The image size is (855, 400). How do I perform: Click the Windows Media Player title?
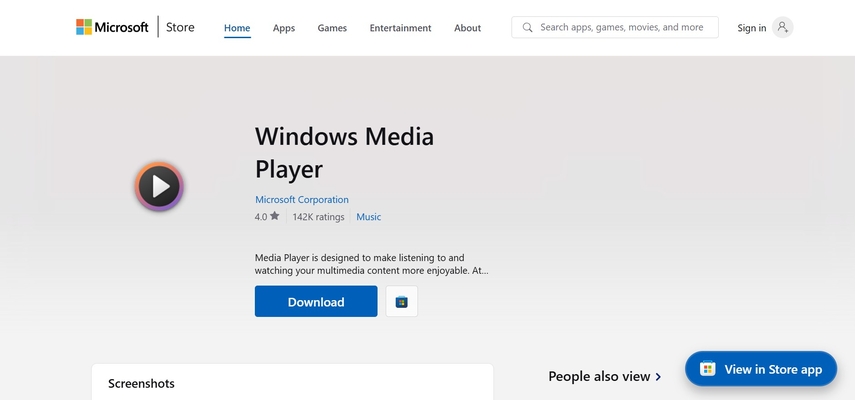[x=345, y=152]
